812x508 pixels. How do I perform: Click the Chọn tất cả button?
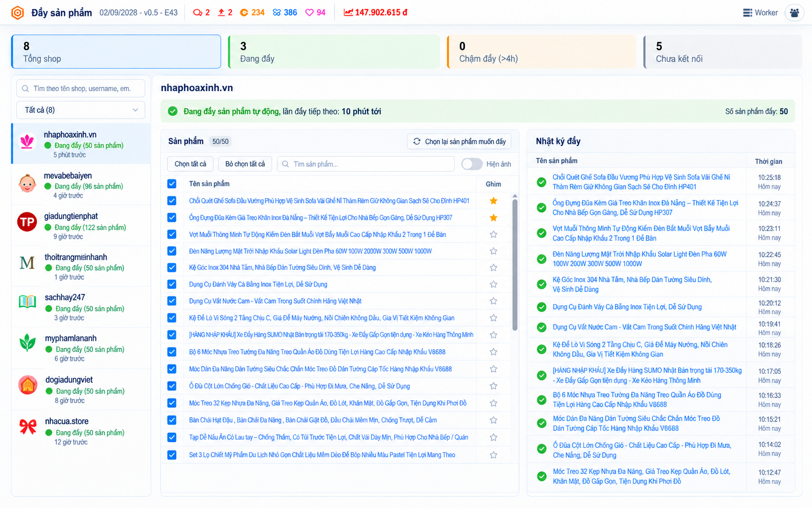coord(190,164)
